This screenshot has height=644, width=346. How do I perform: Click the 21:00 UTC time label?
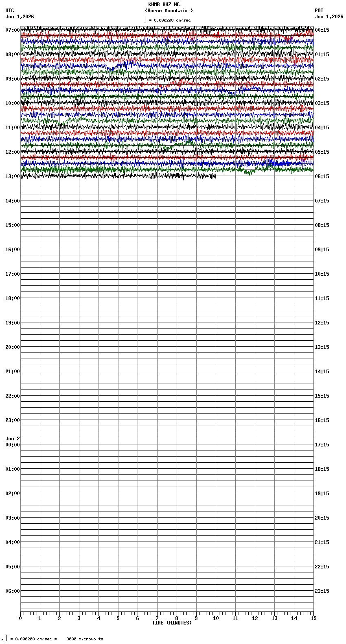(13, 372)
